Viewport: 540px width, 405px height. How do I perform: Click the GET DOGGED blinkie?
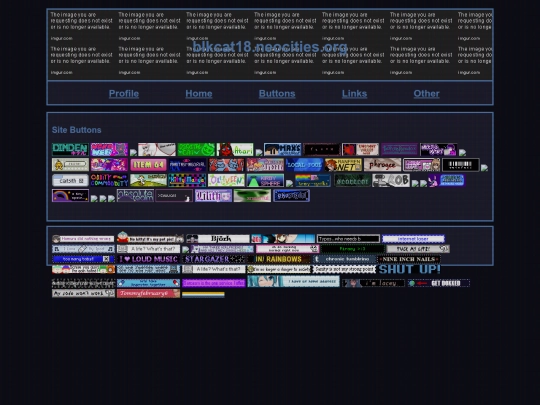point(438,283)
